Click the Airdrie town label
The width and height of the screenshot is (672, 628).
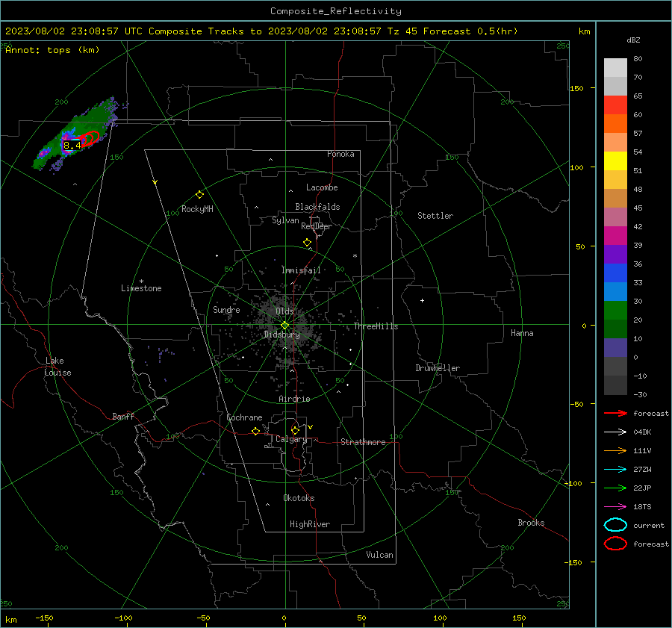point(294,399)
